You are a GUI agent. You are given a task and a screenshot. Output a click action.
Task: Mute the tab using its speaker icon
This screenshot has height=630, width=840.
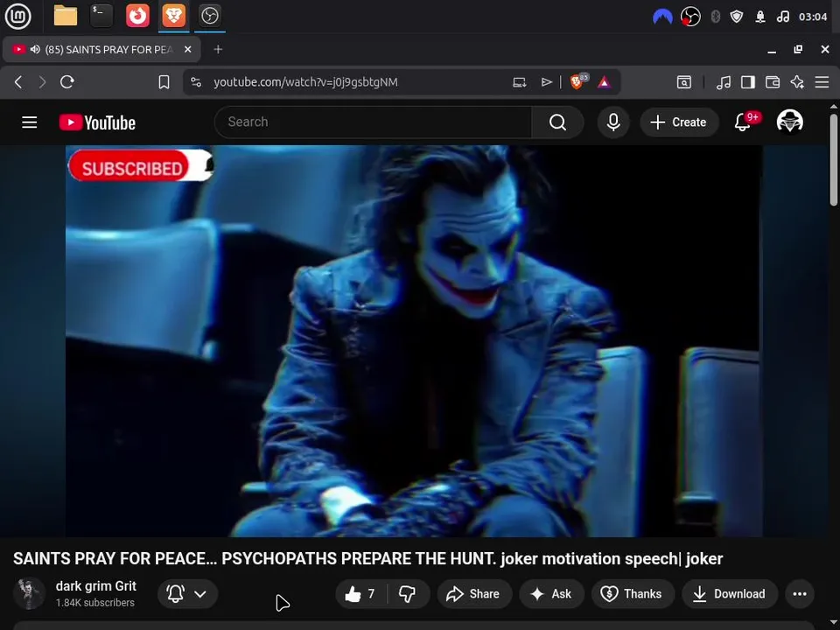point(35,50)
